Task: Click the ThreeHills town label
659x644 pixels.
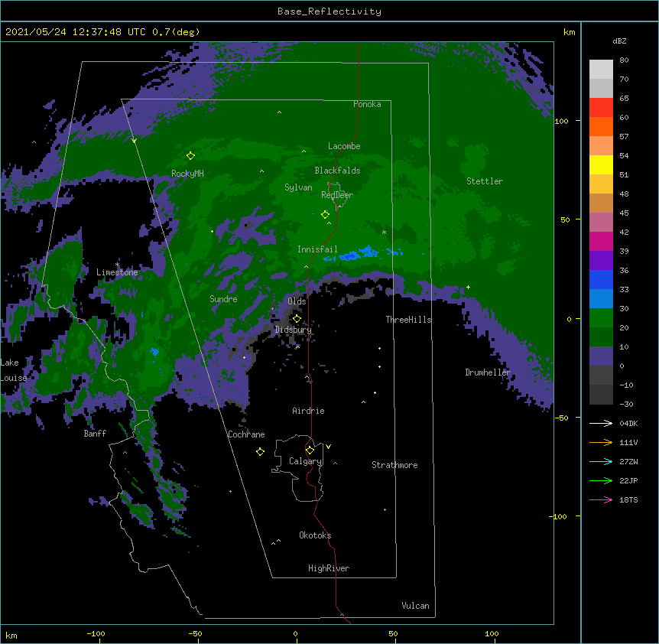Action: pyautogui.click(x=408, y=320)
